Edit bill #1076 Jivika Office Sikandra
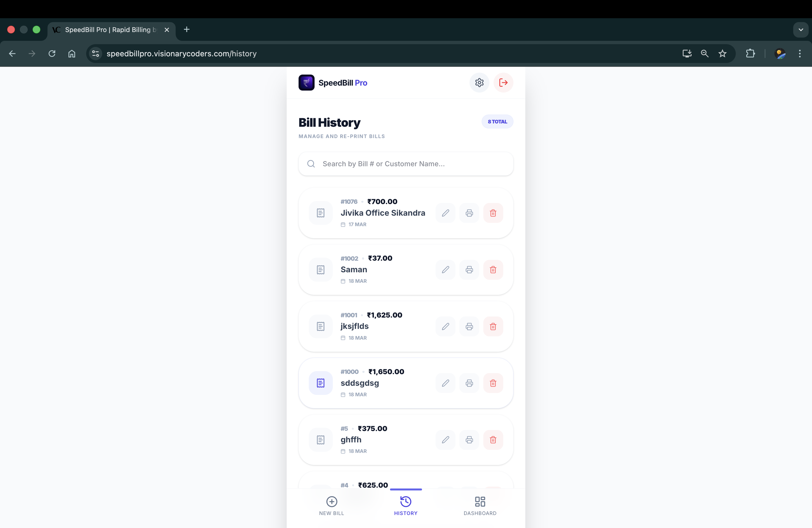The image size is (812, 528). coord(445,213)
